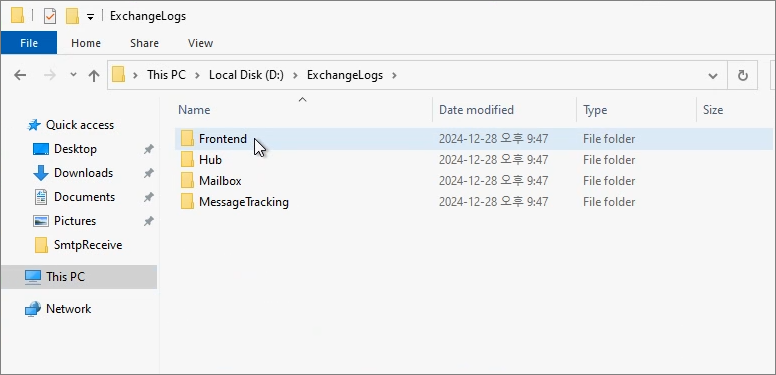Screen dimensions: 776x375
Task: Click the Documents page icon in the sidebar
Action: click(x=41, y=197)
